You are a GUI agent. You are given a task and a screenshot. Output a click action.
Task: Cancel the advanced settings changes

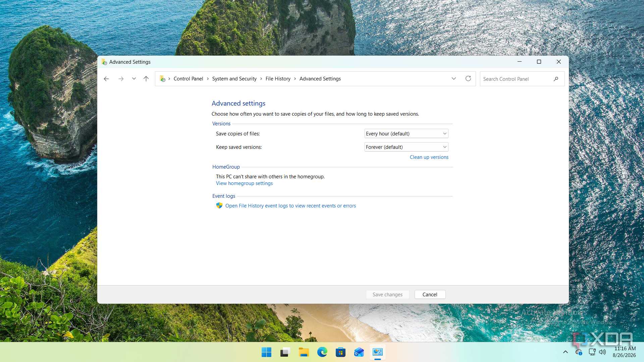click(430, 295)
